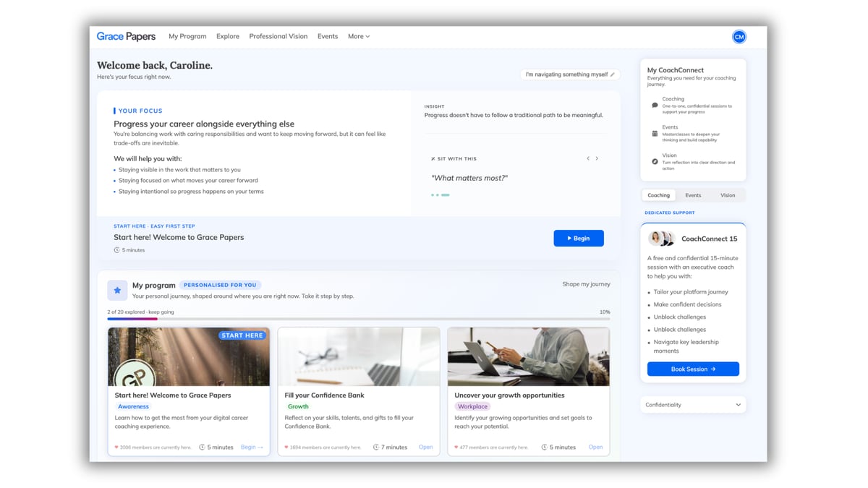Click Make confident decisions bullet
This screenshot has width=868, height=488.
[x=687, y=304]
